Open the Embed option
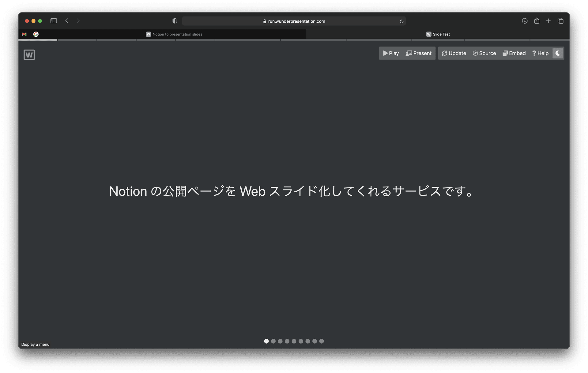 514,53
